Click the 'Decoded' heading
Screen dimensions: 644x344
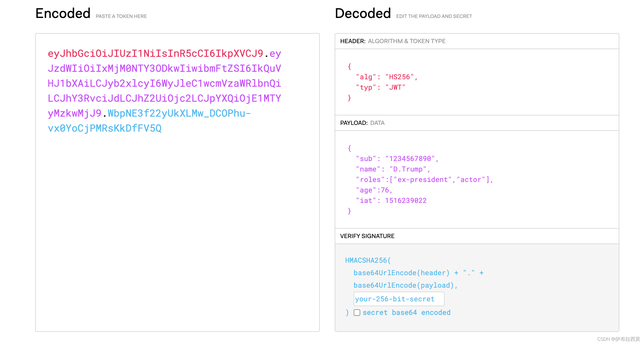[x=363, y=13]
